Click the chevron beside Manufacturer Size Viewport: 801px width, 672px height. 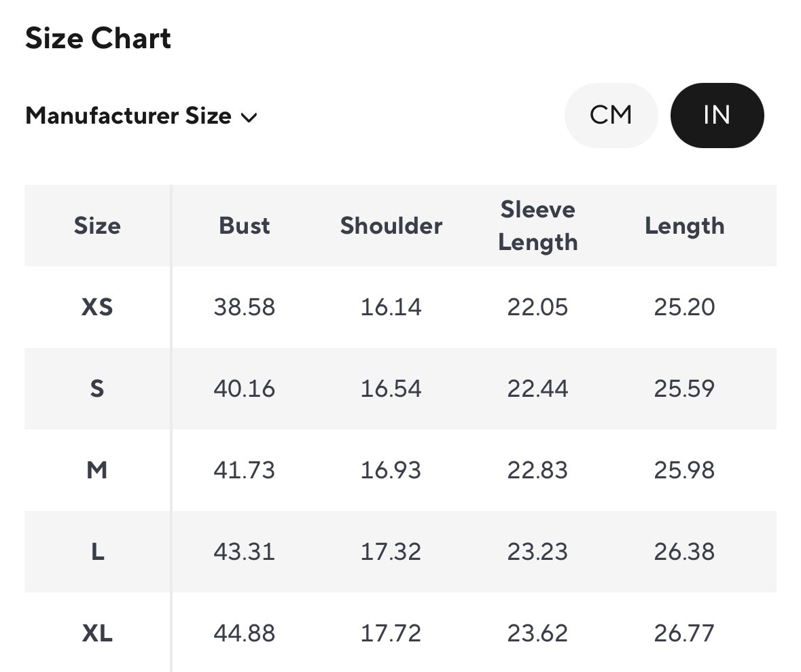pyautogui.click(x=249, y=118)
